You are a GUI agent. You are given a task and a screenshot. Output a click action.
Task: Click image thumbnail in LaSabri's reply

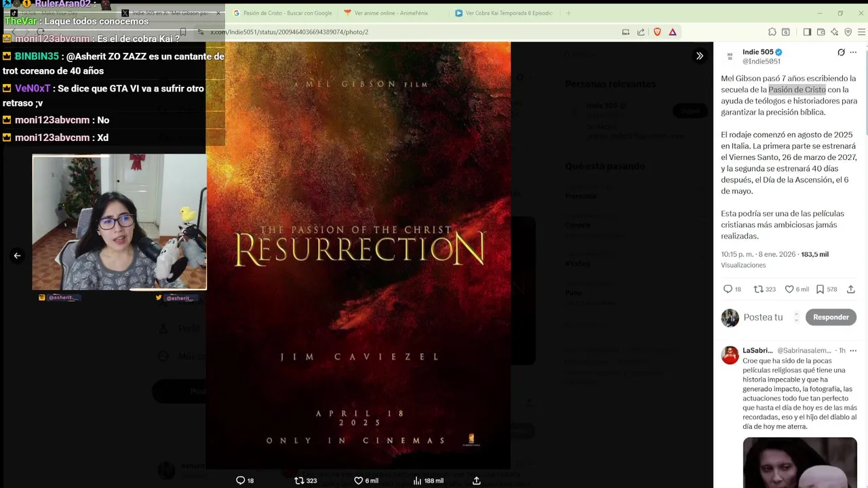[800, 462]
